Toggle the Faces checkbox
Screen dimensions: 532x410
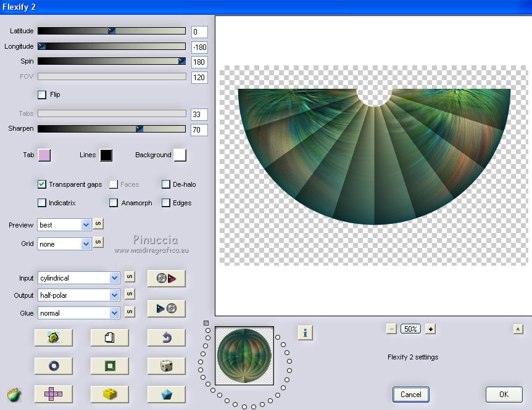pyautogui.click(x=114, y=184)
